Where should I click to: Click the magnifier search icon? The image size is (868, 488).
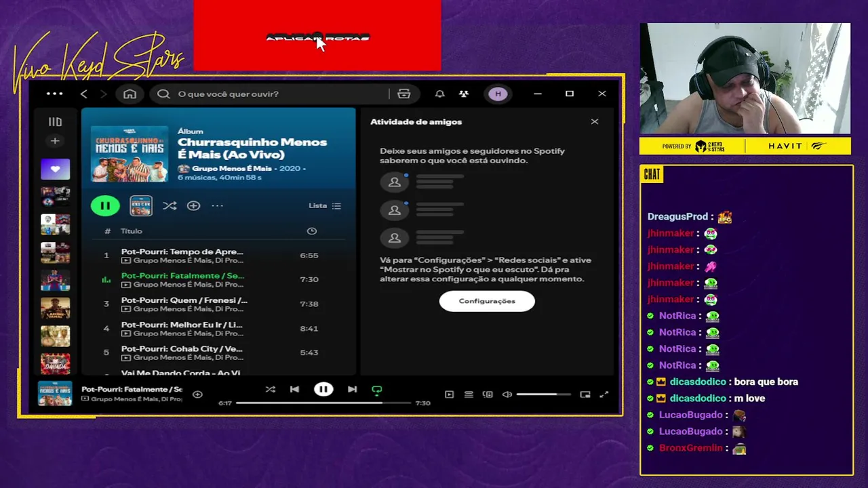163,94
